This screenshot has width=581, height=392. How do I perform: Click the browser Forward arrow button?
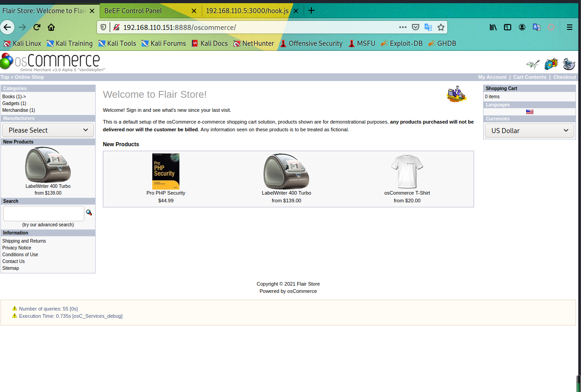click(22, 27)
